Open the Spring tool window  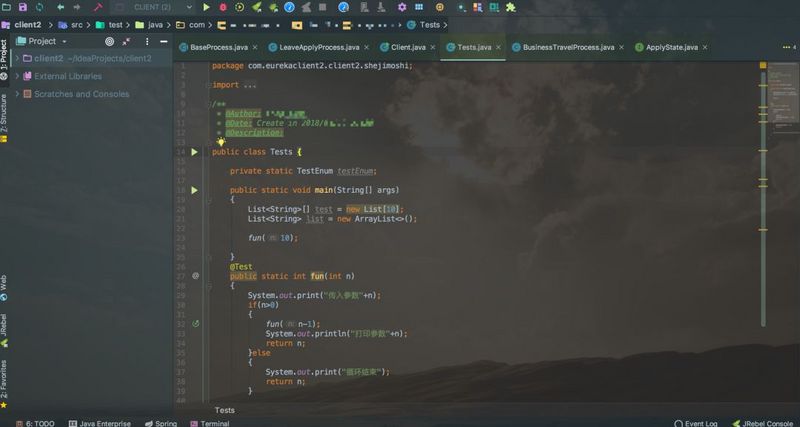click(x=161, y=423)
